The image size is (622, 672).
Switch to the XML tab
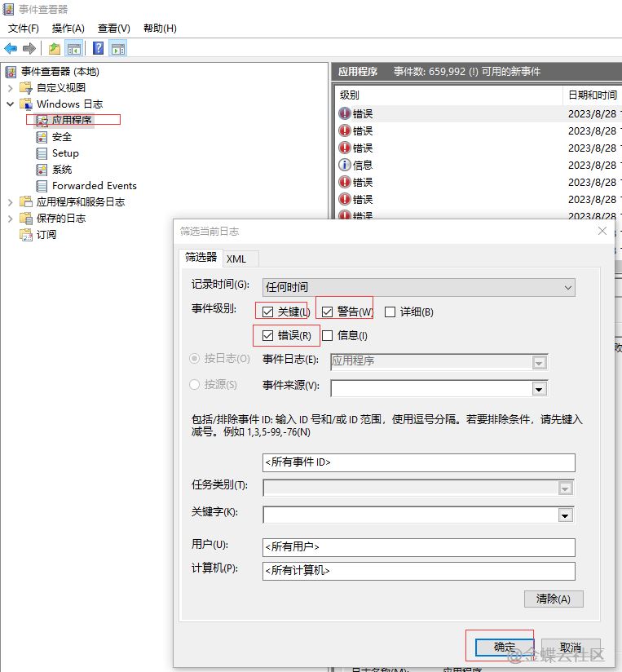click(x=236, y=259)
